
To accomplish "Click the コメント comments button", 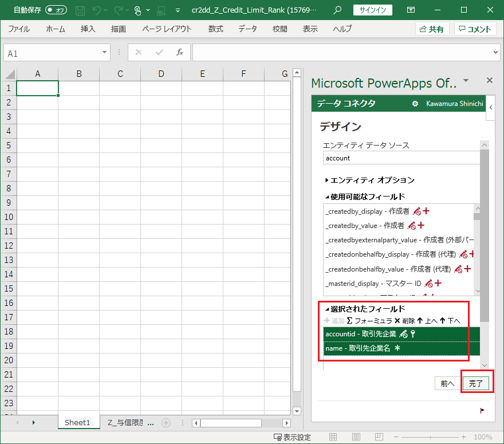I will [475, 29].
